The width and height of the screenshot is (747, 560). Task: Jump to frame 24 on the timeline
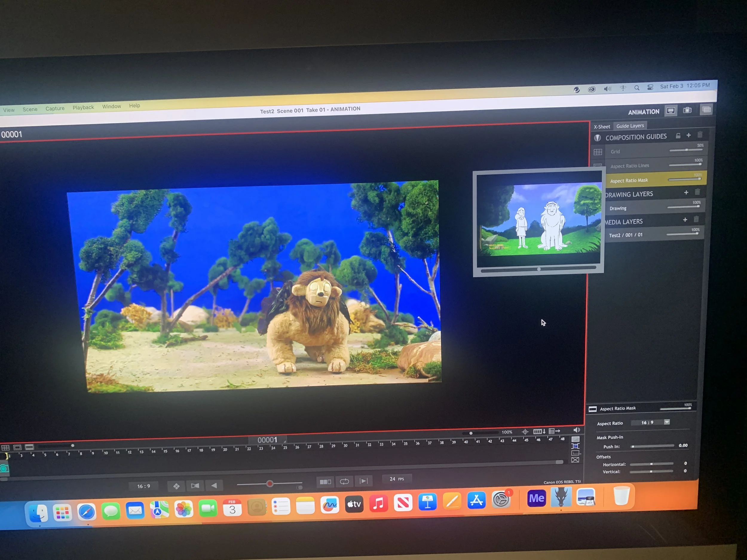click(273, 448)
